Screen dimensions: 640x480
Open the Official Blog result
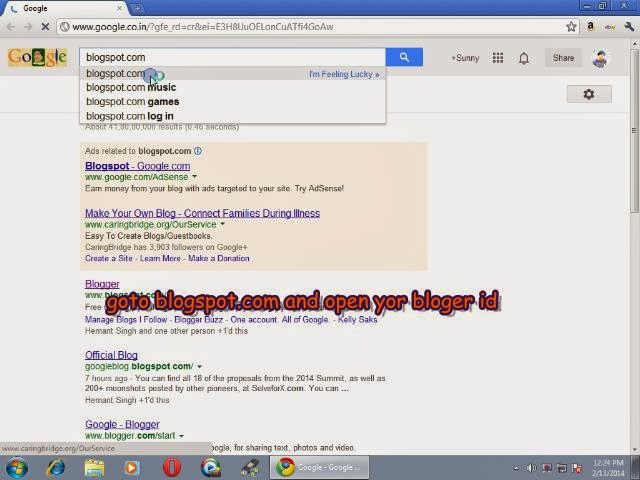[x=111, y=355]
